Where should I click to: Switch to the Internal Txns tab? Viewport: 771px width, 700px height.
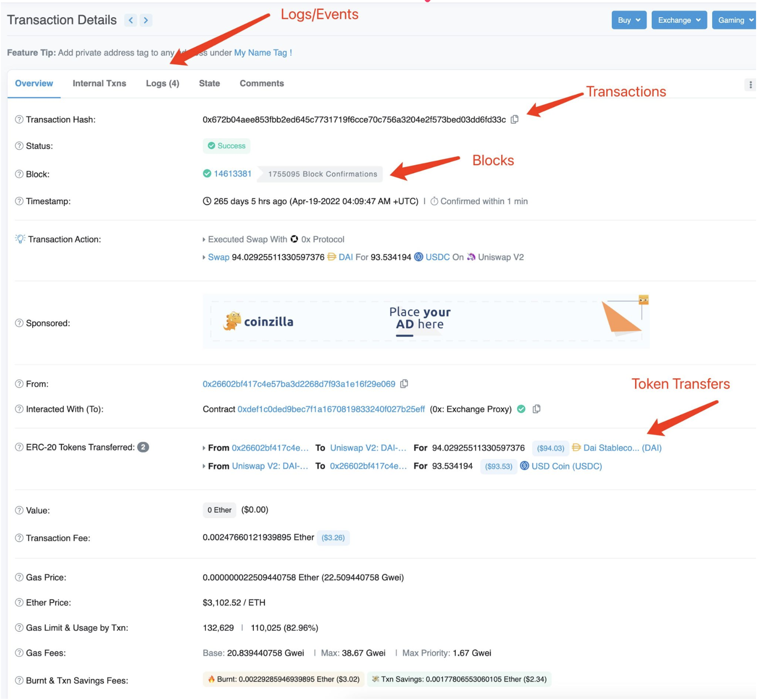pyautogui.click(x=99, y=84)
